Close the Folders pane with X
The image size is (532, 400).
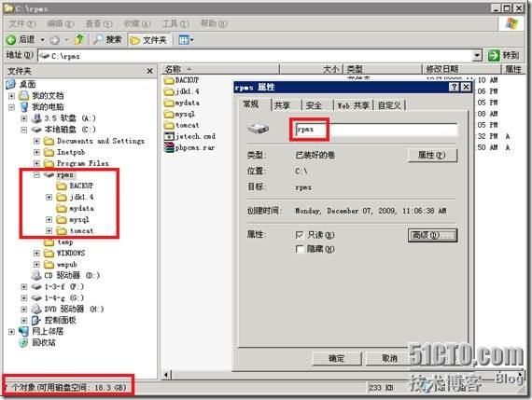[149, 71]
